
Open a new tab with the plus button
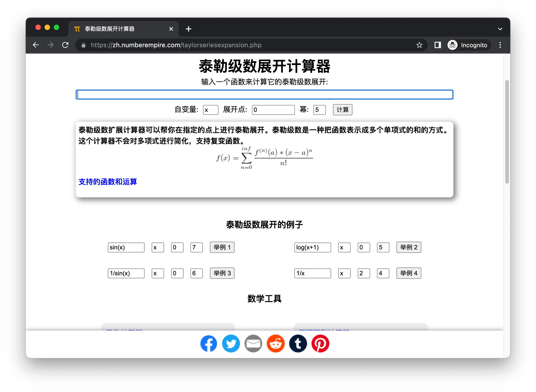coord(189,29)
